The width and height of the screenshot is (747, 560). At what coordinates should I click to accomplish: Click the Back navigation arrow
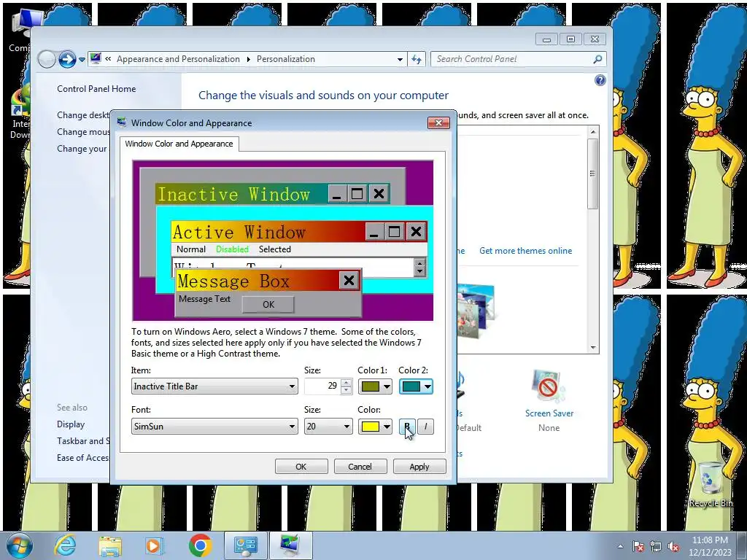tap(47, 60)
